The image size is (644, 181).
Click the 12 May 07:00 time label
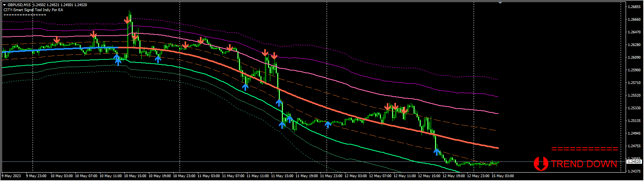380,176
